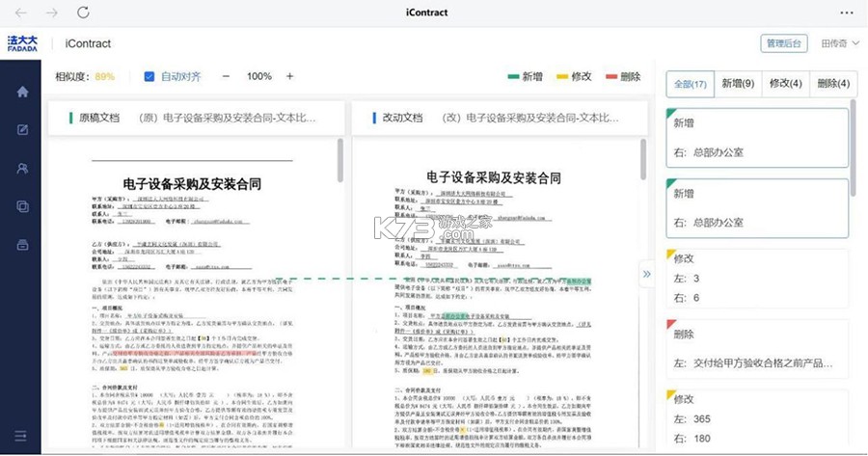The height and width of the screenshot is (456, 868).
Task: Click the FADADA logo
Action: pyautogui.click(x=22, y=43)
